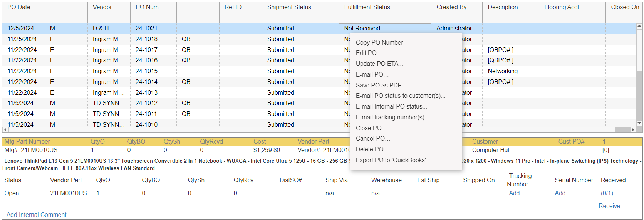Click the PO list scroll-down arrow
The width and height of the screenshot is (644, 220).
[639, 123]
